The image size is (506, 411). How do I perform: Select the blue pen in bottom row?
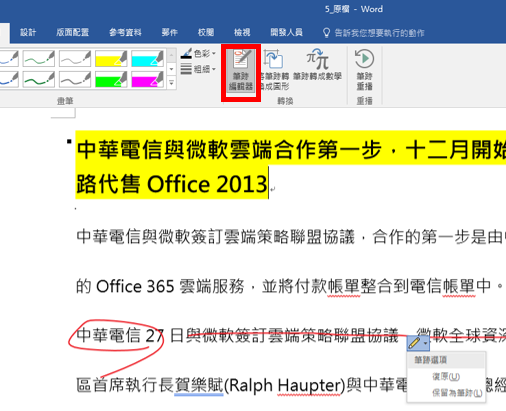point(9,79)
